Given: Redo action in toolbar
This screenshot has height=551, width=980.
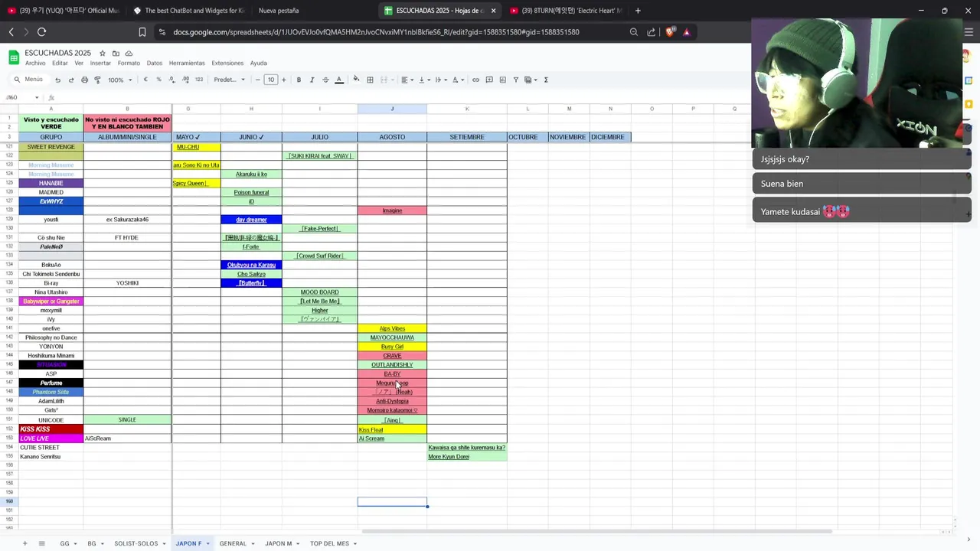Looking at the screenshot, I should click(71, 80).
